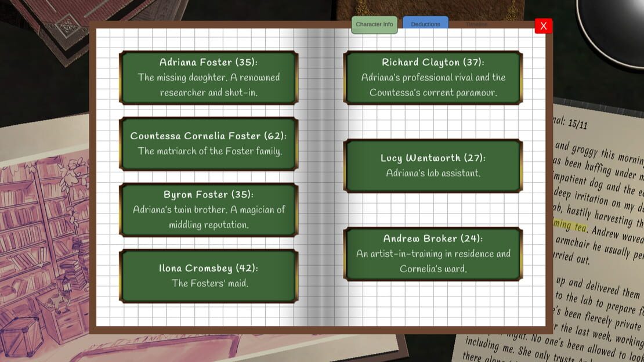This screenshot has height=362, width=644.
Task: Choose Ilona Cromsbey maid card
Action: 209,276
